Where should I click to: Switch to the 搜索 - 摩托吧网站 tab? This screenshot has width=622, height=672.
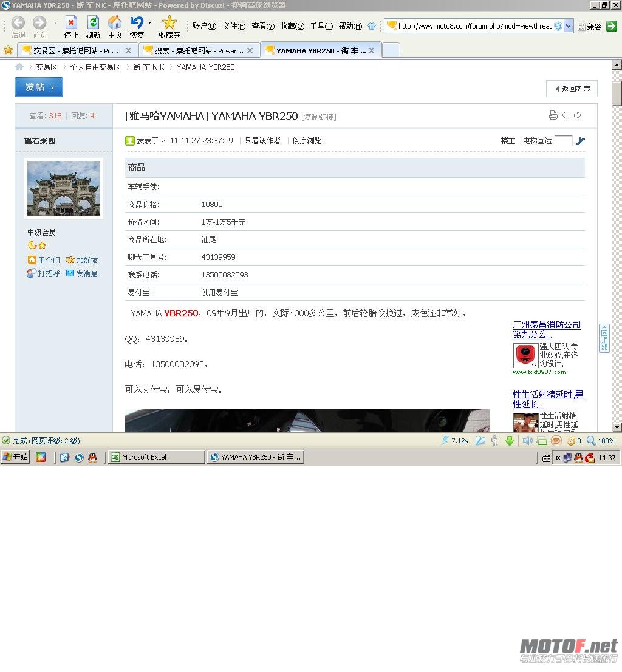pos(199,50)
